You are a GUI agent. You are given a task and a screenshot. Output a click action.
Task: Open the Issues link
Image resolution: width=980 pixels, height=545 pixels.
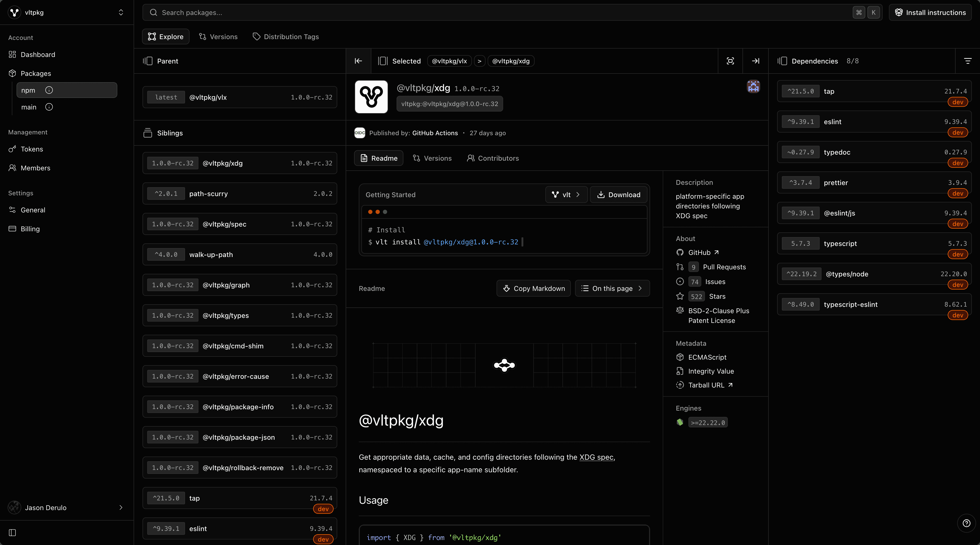(x=715, y=282)
